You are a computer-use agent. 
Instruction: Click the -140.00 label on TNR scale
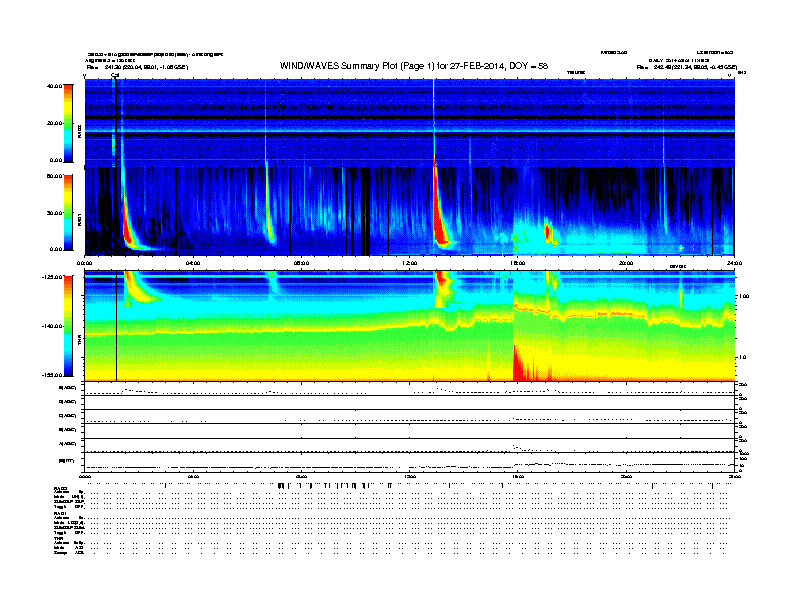53,326
